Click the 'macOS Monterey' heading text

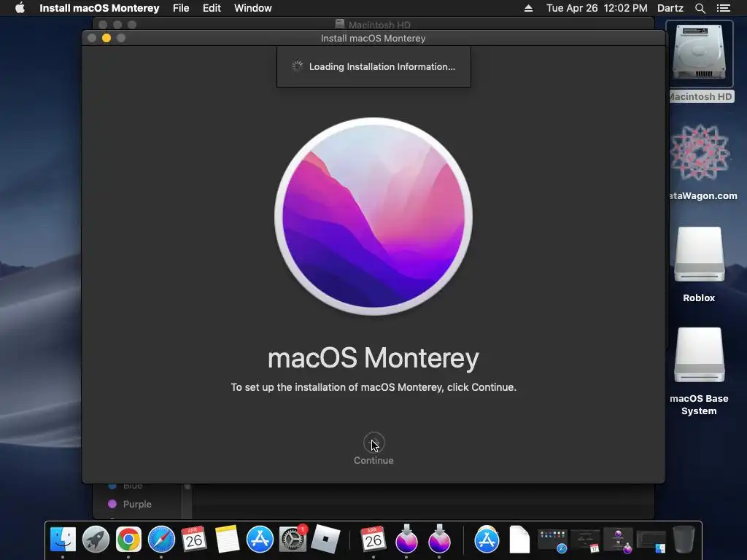(373, 358)
